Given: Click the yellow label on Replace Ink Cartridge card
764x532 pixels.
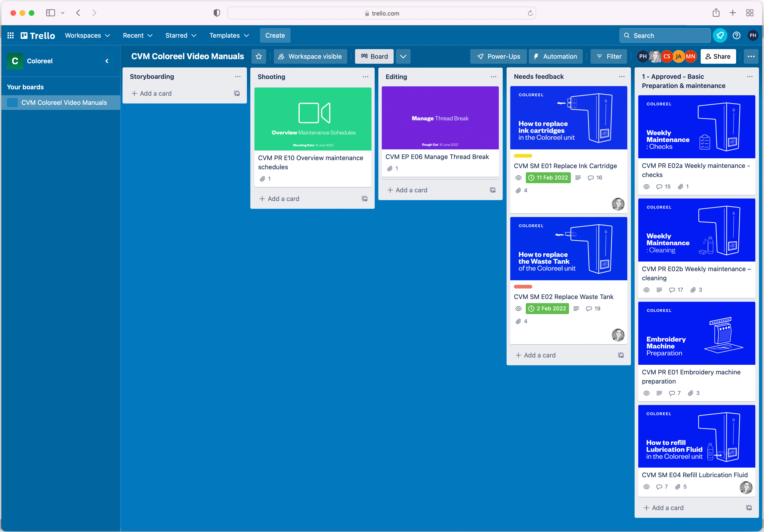Looking at the screenshot, I should pyautogui.click(x=523, y=156).
